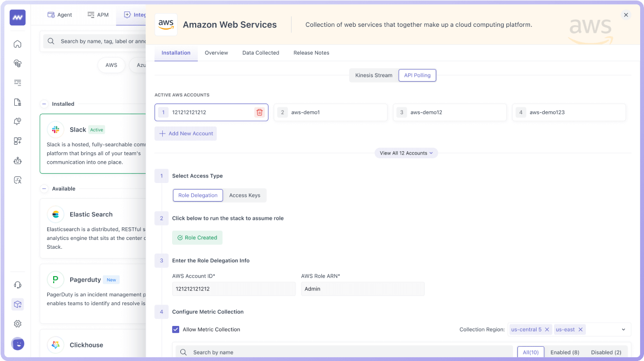Viewport: 644px width, 361px height.
Task: Click the Slack logo icon
Action: [x=55, y=130]
